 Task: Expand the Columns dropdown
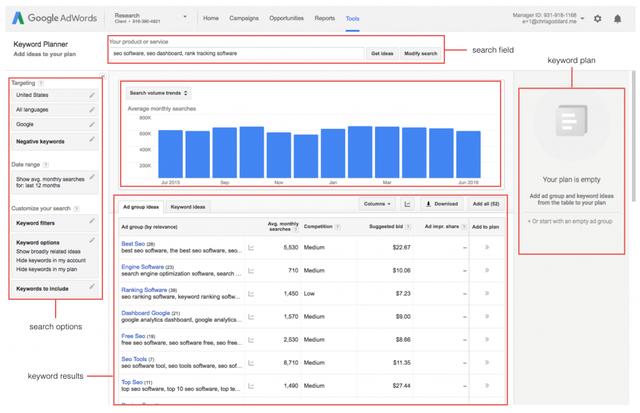tap(378, 204)
